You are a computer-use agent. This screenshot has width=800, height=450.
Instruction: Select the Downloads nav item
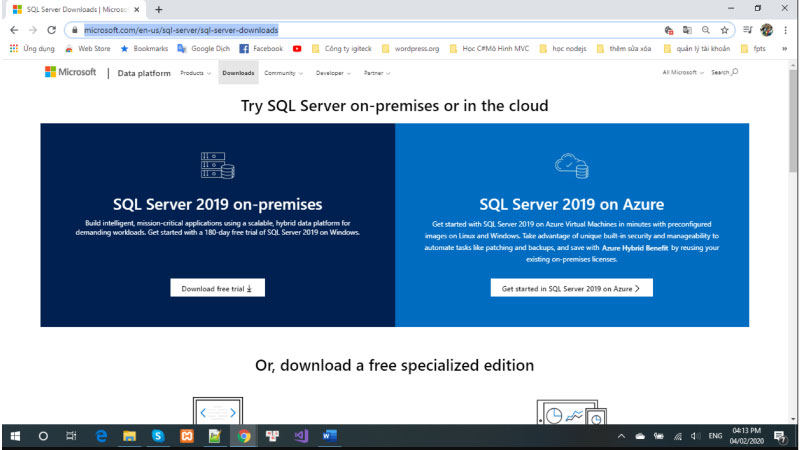pos(238,73)
